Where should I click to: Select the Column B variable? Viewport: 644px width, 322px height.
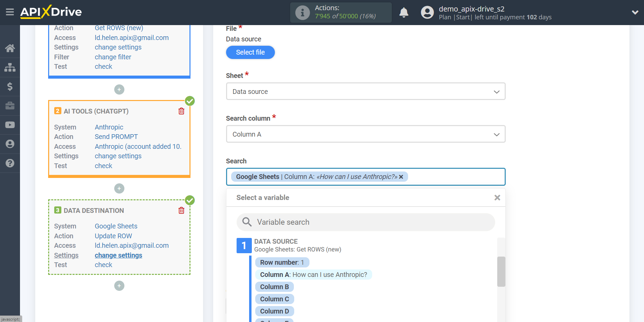[x=274, y=287]
